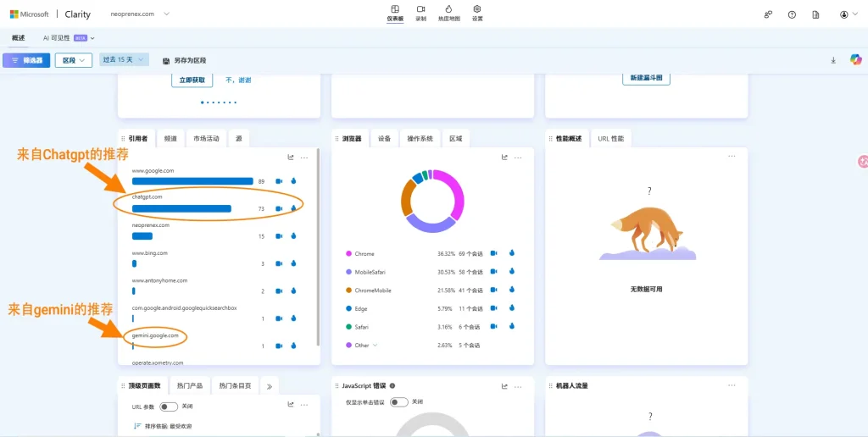Toggle 仅显示单击错误 switch
This screenshot has height=437, width=868.
tap(399, 402)
